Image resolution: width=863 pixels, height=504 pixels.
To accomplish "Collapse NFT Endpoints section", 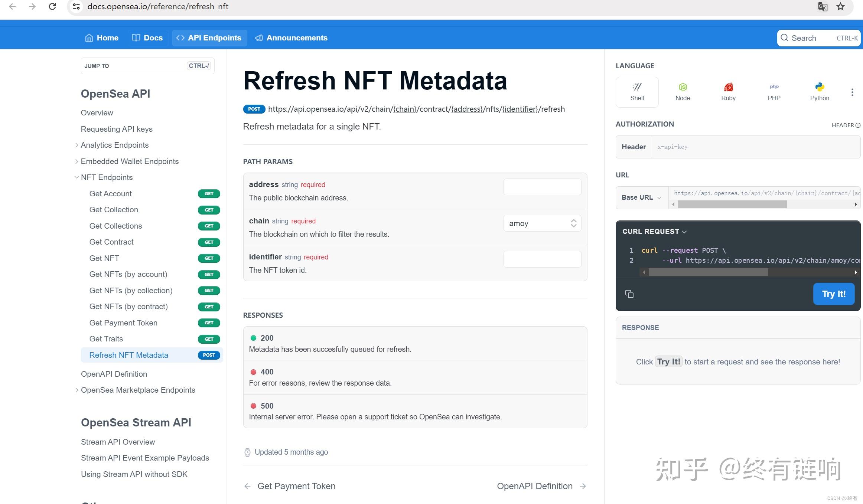I will click(76, 177).
